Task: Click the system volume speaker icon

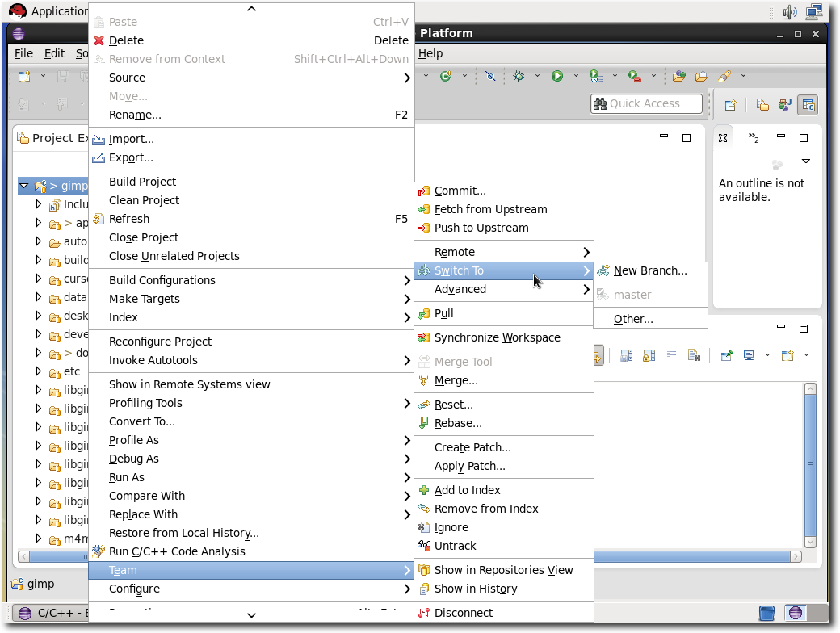Action: coord(789,11)
